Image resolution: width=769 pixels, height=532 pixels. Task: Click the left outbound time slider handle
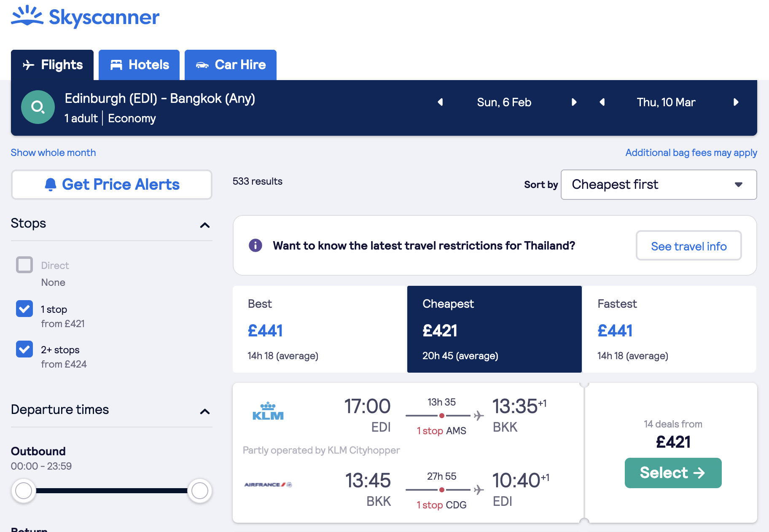tap(24, 491)
